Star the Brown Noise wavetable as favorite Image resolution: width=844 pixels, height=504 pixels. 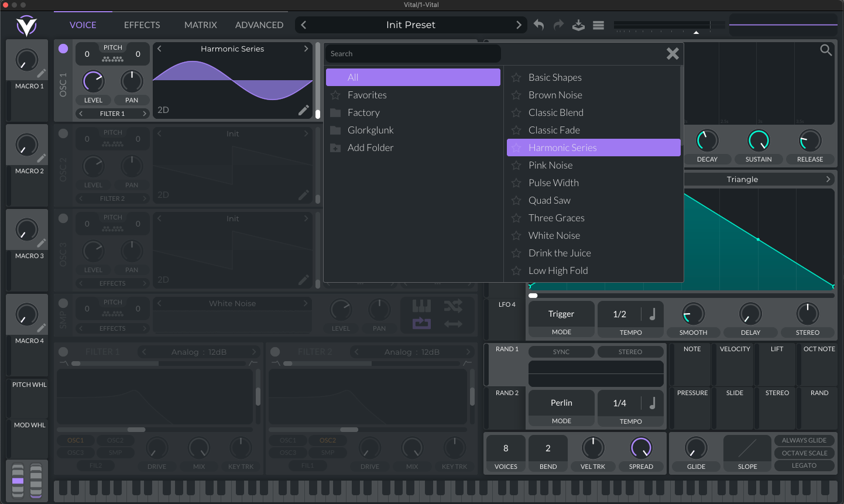click(x=516, y=95)
